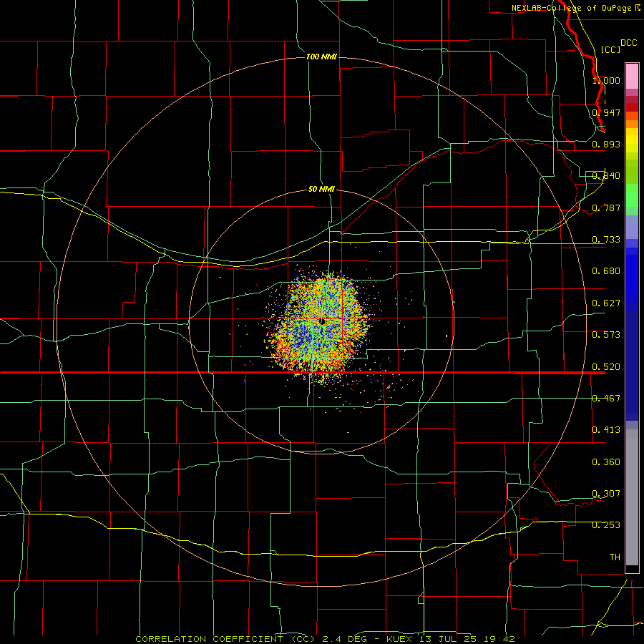
Task: Click the 0.467 legend value
Action: [x=606, y=399]
